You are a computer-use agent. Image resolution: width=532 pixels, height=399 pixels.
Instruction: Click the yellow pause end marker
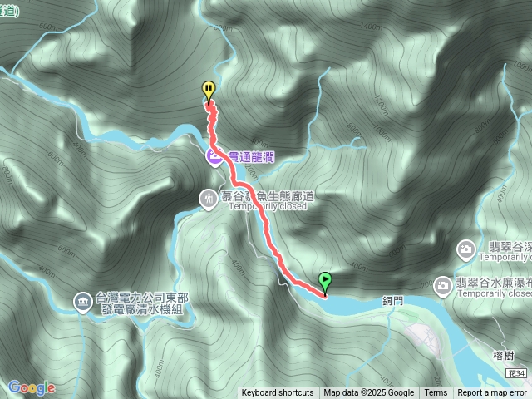pyautogui.click(x=209, y=91)
